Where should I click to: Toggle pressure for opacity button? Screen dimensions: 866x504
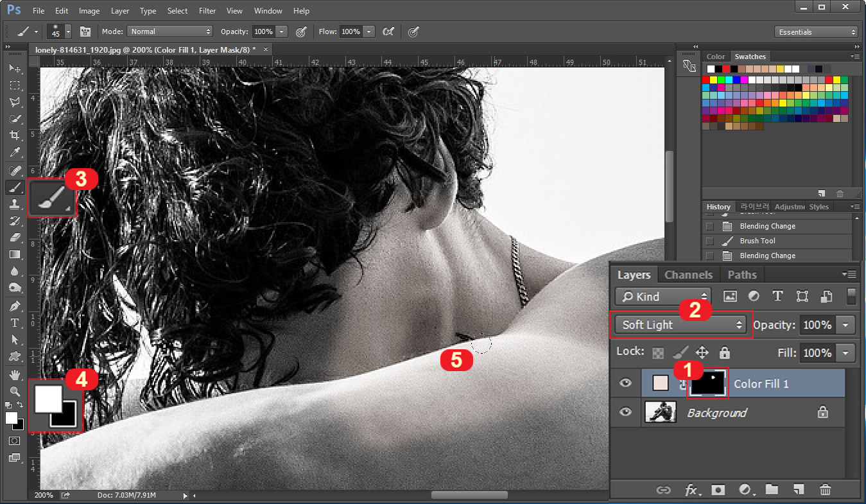pos(300,31)
